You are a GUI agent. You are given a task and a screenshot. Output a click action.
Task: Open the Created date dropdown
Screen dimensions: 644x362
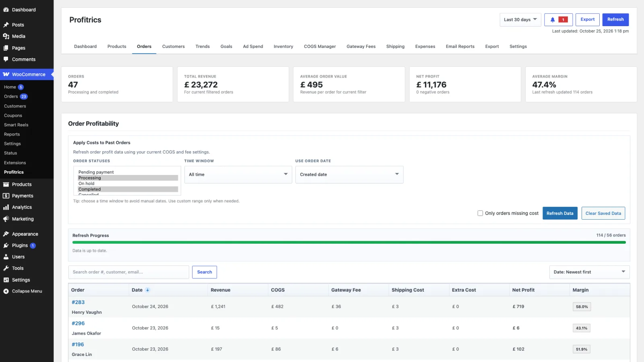[x=349, y=175]
